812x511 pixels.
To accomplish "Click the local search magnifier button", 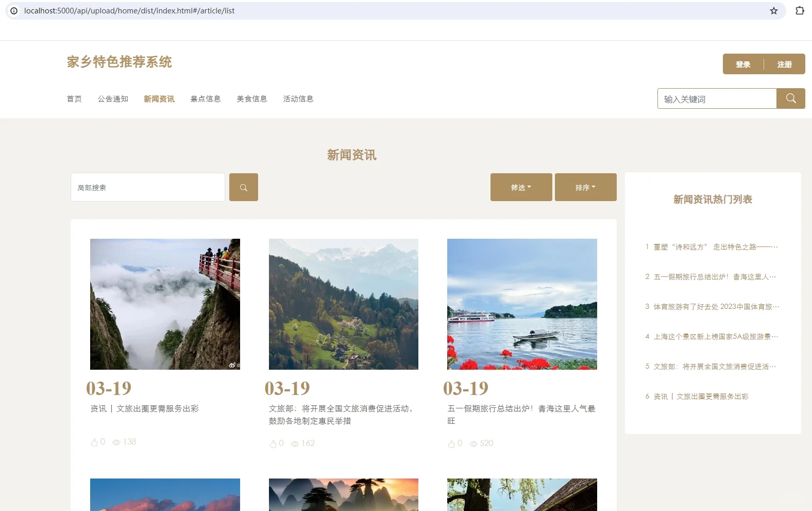I will (244, 187).
